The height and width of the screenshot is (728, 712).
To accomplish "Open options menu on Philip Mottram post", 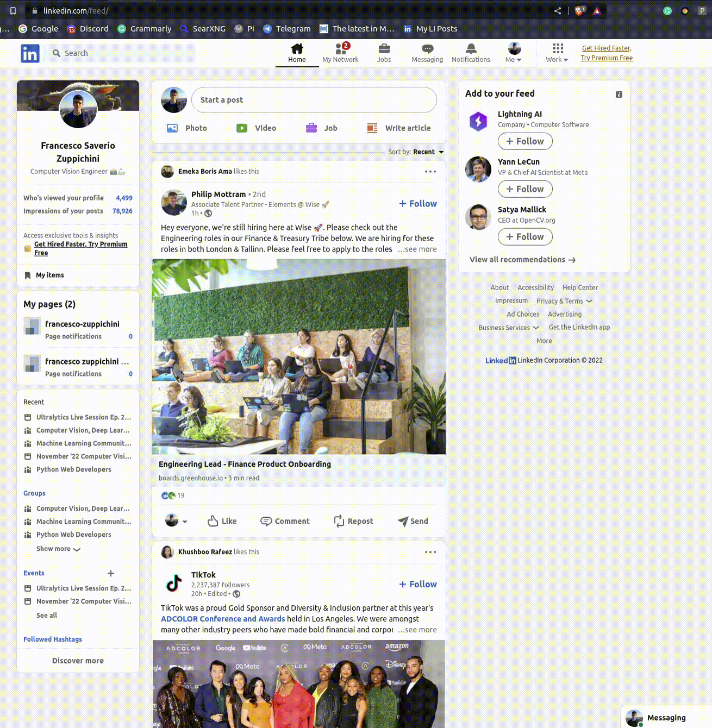I will [430, 171].
